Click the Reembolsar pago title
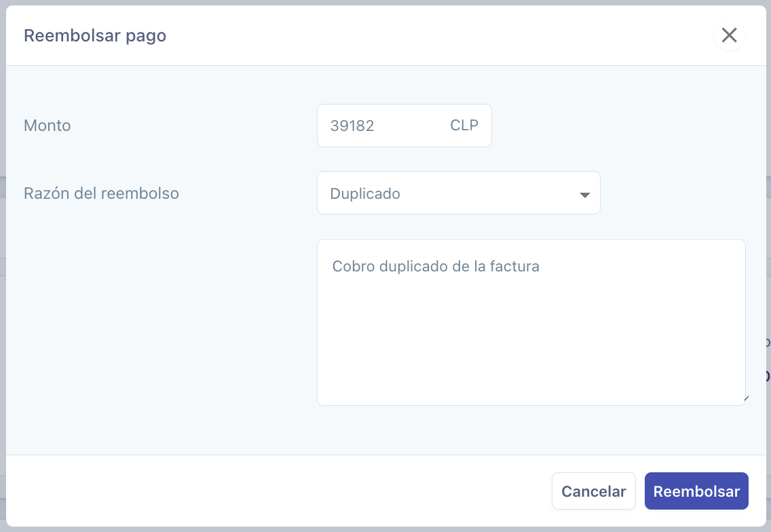This screenshot has height=532, width=771. (x=95, y=35)
